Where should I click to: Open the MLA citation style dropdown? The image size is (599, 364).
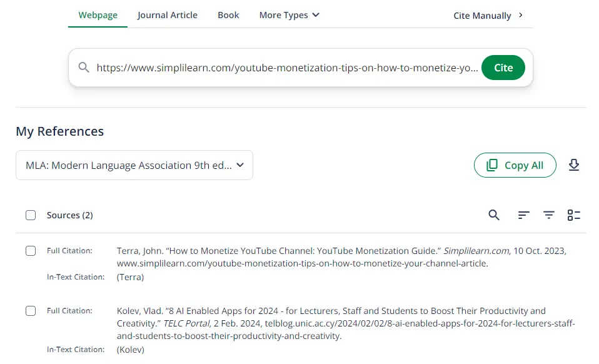(134, 165)
